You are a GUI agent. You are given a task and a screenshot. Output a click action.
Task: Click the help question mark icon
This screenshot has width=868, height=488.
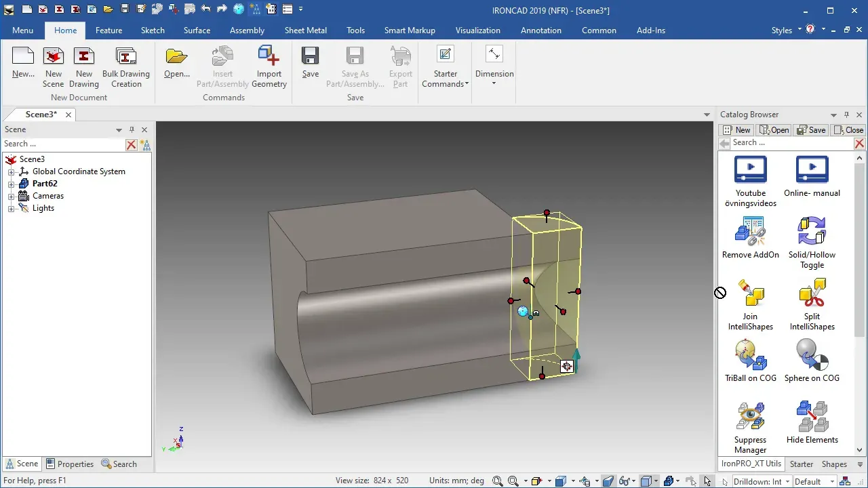coord(810,30)
